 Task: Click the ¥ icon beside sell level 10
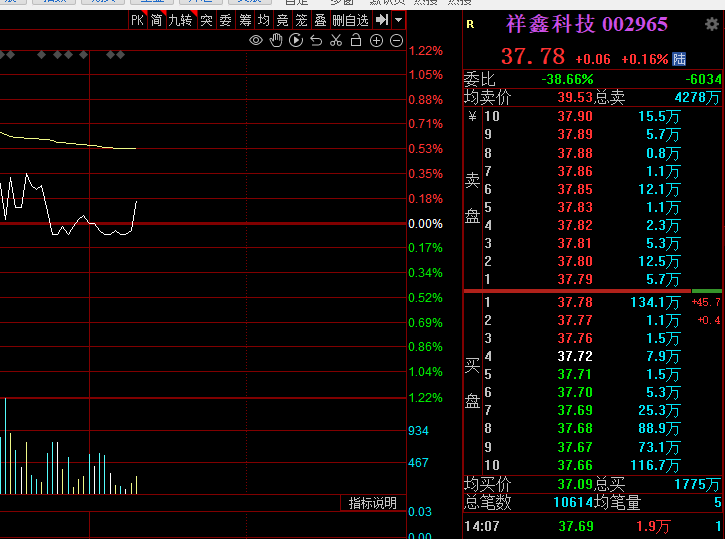click(x=472, y=116)
